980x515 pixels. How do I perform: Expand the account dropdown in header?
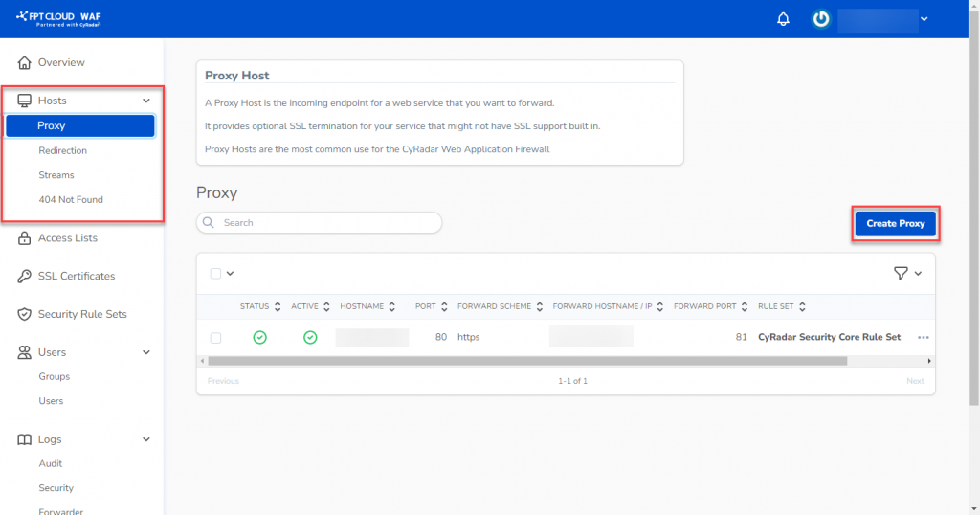924,19
